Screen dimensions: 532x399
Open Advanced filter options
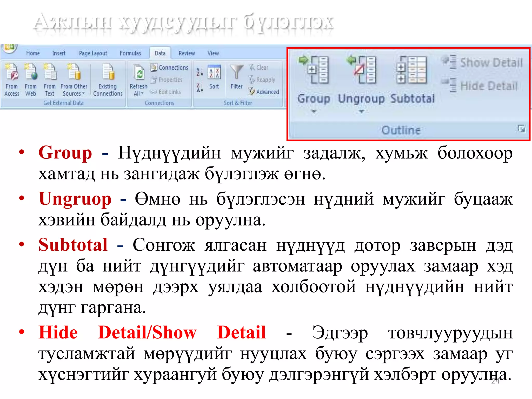tap(264, 92)
